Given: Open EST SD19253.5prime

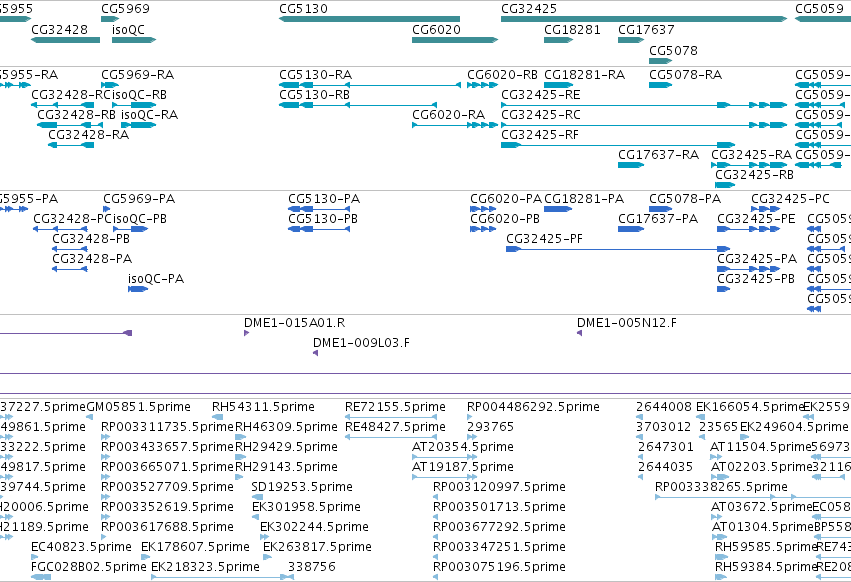Looking at the screenshot, I should pyautogui.click(x=302, y=487).
